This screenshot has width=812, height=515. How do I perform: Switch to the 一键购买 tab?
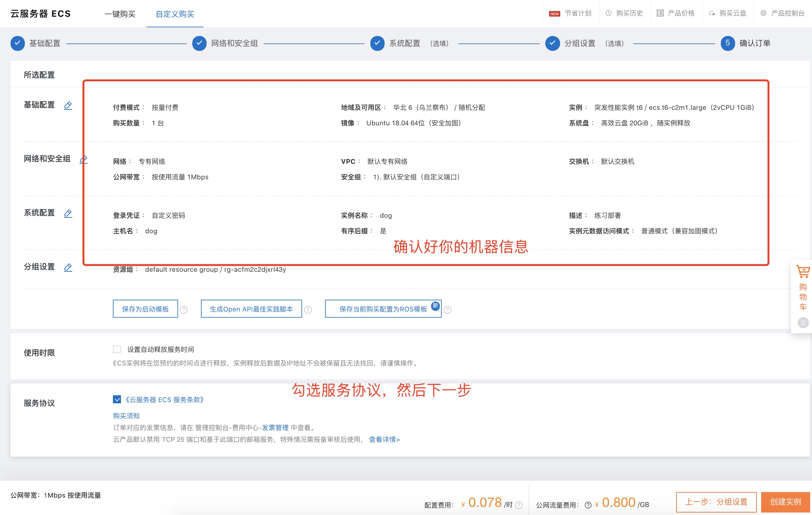pos(120,14)
